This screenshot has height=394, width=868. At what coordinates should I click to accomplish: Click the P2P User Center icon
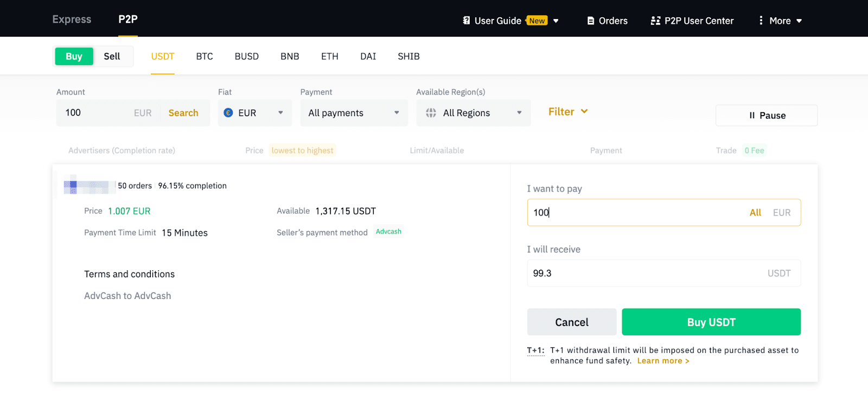pos(655,21)
